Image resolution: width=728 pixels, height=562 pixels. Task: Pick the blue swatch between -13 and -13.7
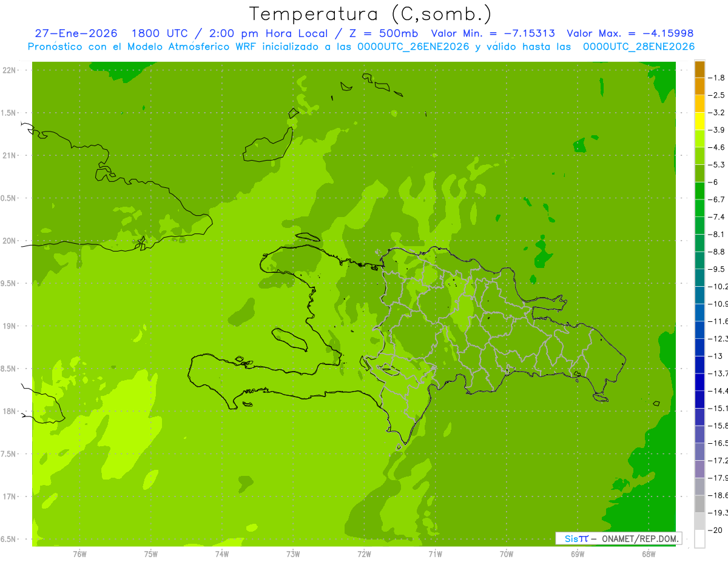(699, 364)
